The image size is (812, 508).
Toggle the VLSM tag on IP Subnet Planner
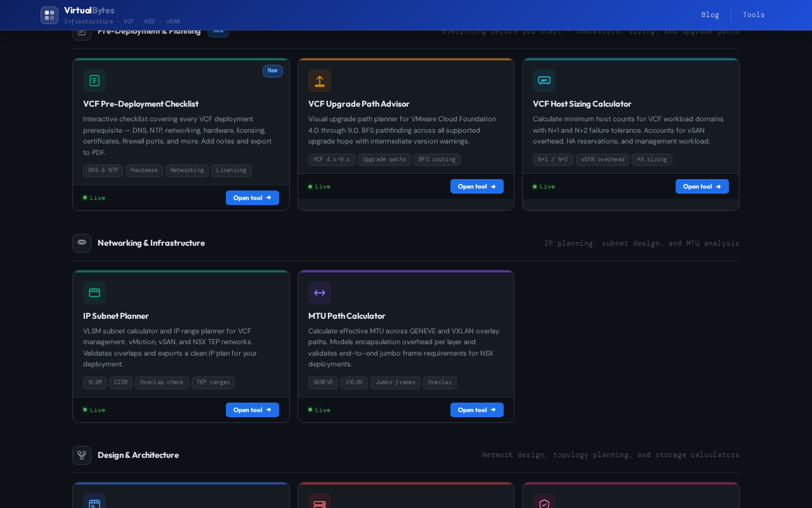(x=95, y=382)
